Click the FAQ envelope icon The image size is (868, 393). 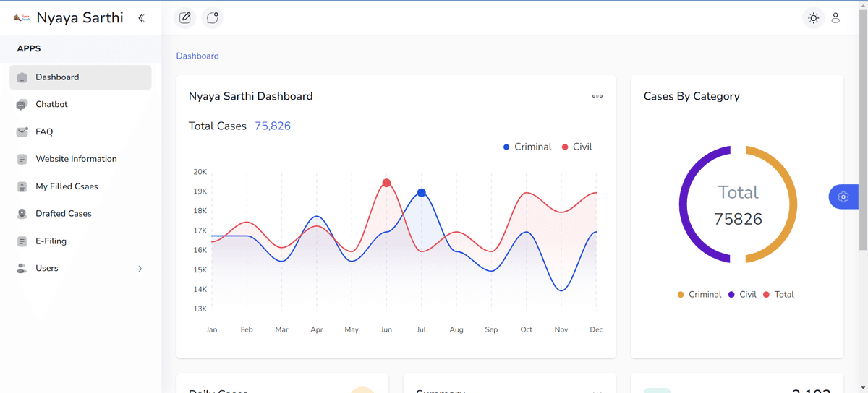coord(22,132)
